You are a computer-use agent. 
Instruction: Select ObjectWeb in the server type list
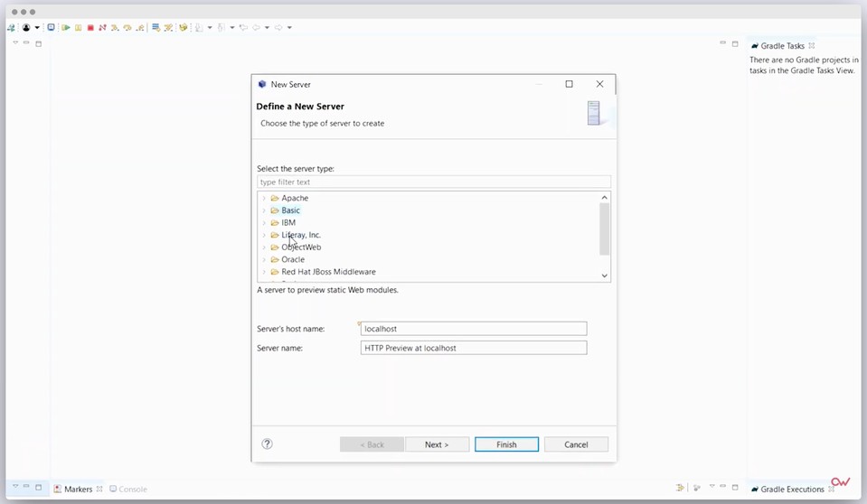[301, 247]
